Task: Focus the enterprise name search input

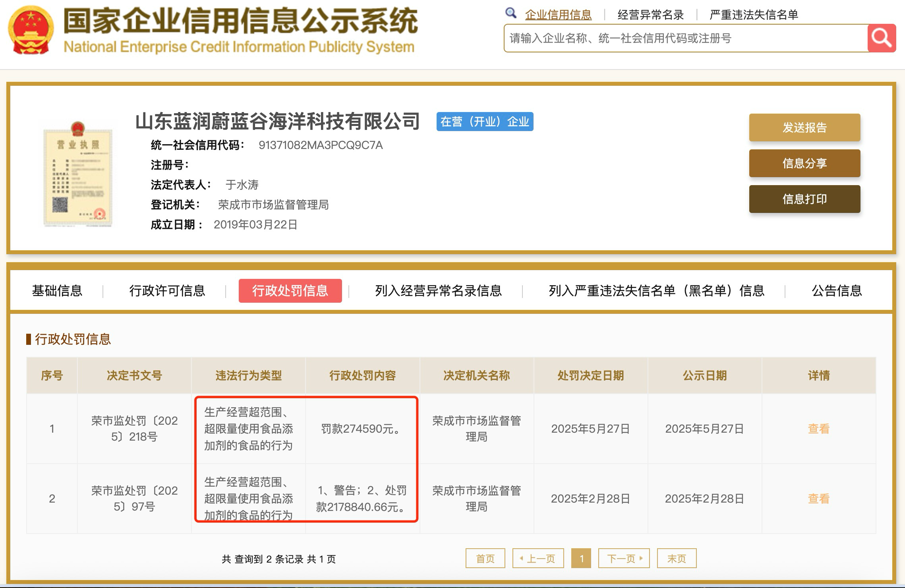Action: click(x=686, y=38)
